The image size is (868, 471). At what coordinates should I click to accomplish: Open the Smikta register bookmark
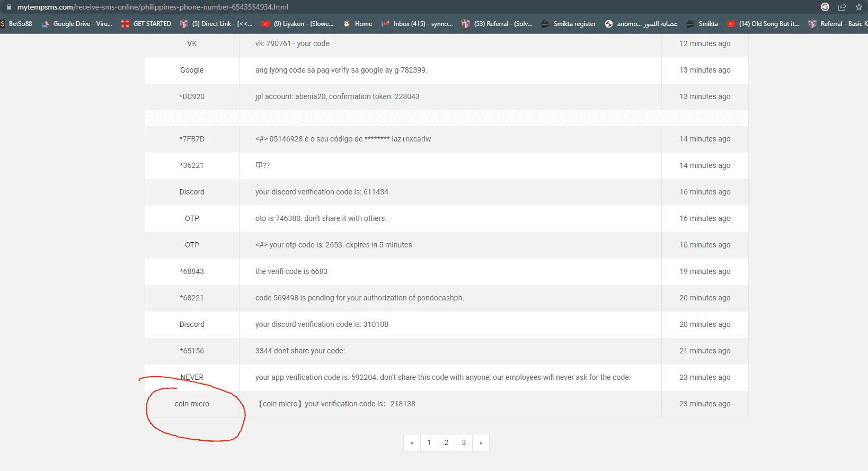(569, 24)
